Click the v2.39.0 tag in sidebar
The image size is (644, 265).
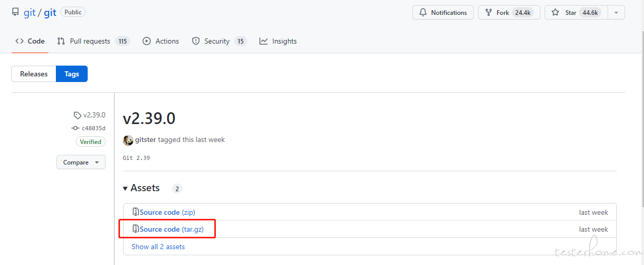[94, 115]
